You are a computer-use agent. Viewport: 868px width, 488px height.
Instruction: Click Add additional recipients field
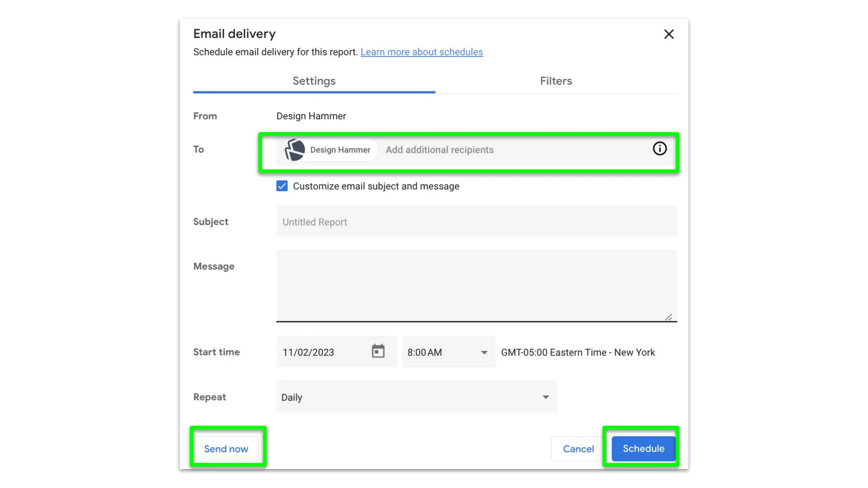509,150
